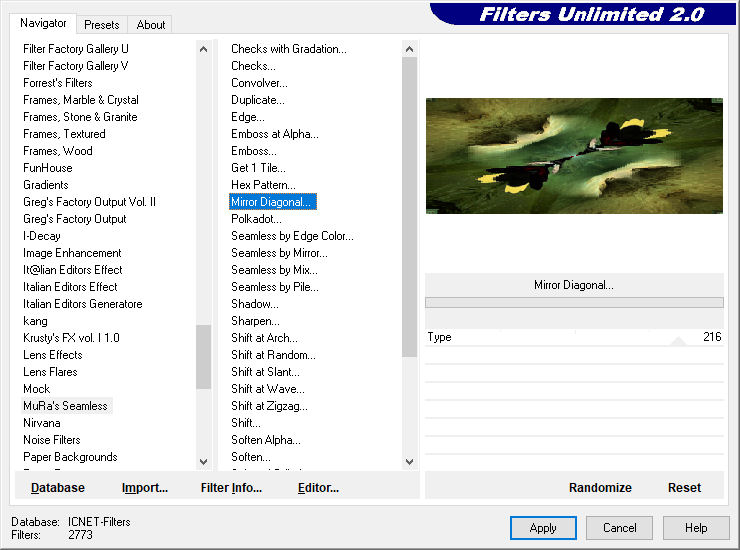Choose Emboss at Alpha... filter

(x=275, y=134)
